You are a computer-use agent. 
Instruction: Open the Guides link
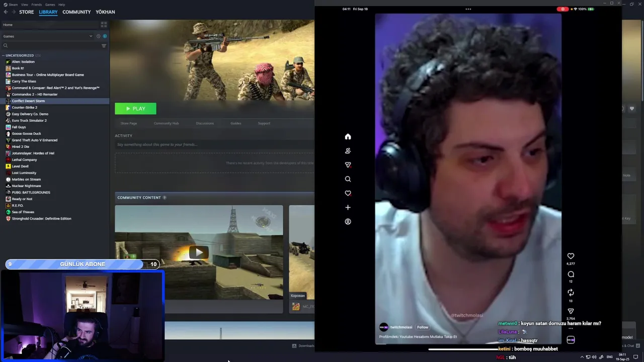(236, 123)
